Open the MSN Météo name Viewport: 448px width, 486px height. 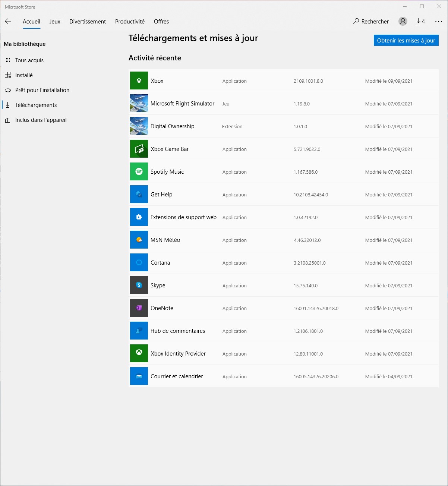coord(165,240)
